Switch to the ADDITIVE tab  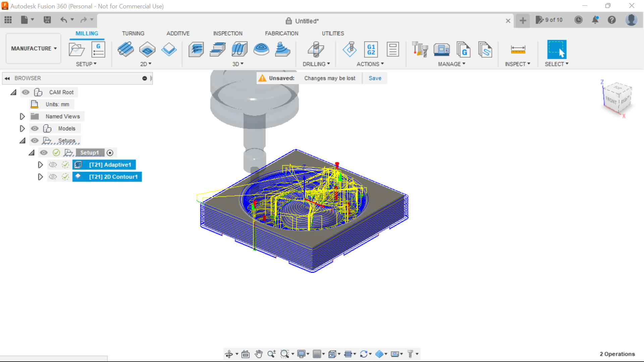tap(178, 34)
